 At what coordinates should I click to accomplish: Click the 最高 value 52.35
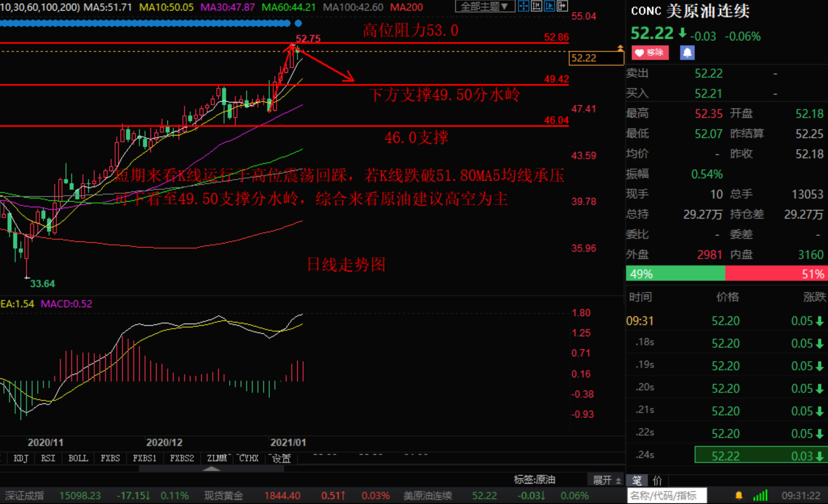click(709, 114)
